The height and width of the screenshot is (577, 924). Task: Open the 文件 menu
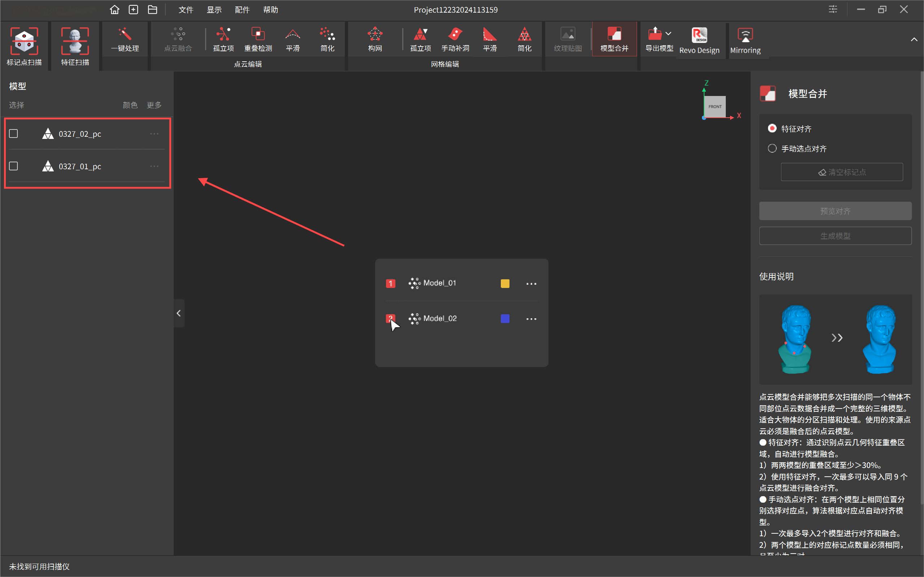point(186,9)
